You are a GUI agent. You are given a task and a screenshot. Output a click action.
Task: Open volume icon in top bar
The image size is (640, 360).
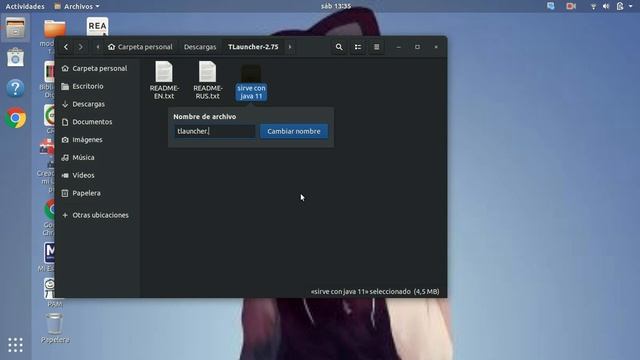pos(606,6)
